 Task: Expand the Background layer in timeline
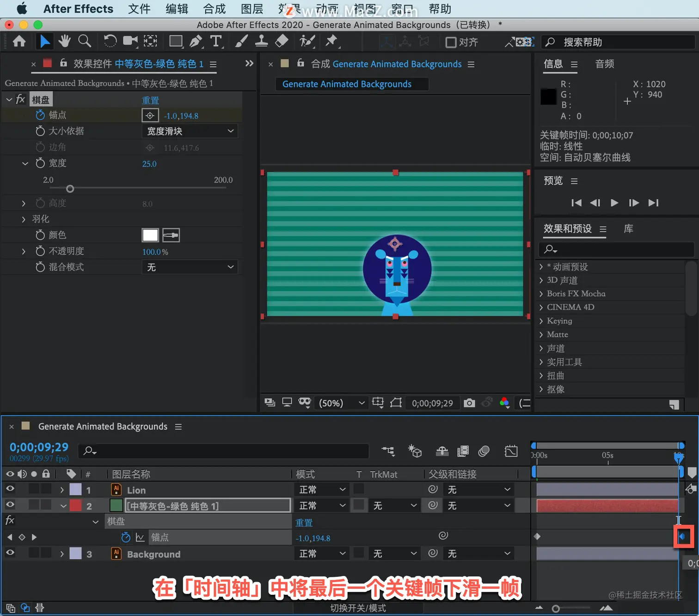62,554
